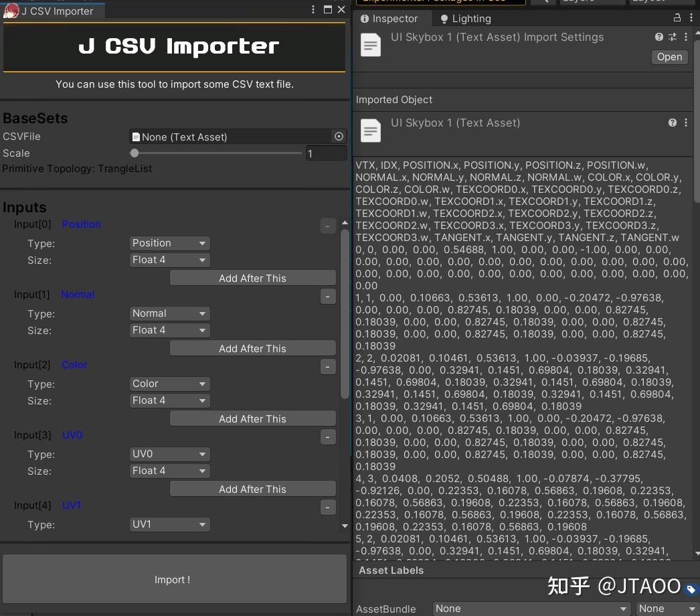
Task: Open Input[1] Size dropdown Float 4
Action: click(169, 329)
